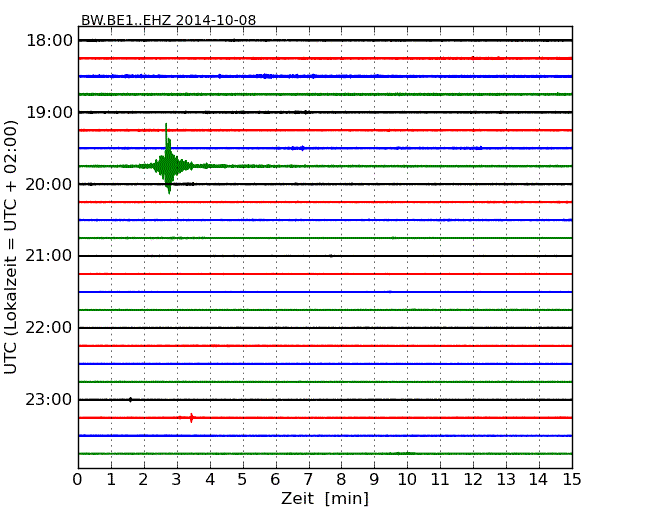650x520 pixels.
Task: Click the x-axis tick label 2
Action: [x=144, y=480]
